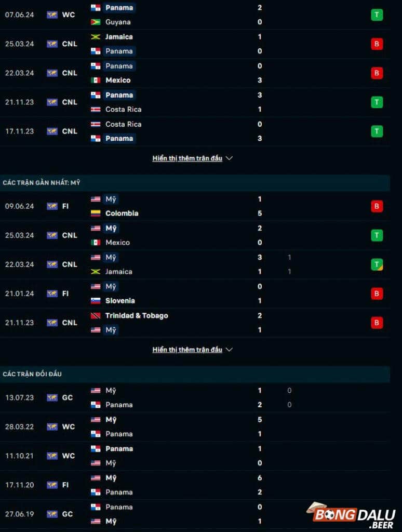Click the Colombia flag icon
This screenshot has height=532, width=402.
(x=96, y=214)
